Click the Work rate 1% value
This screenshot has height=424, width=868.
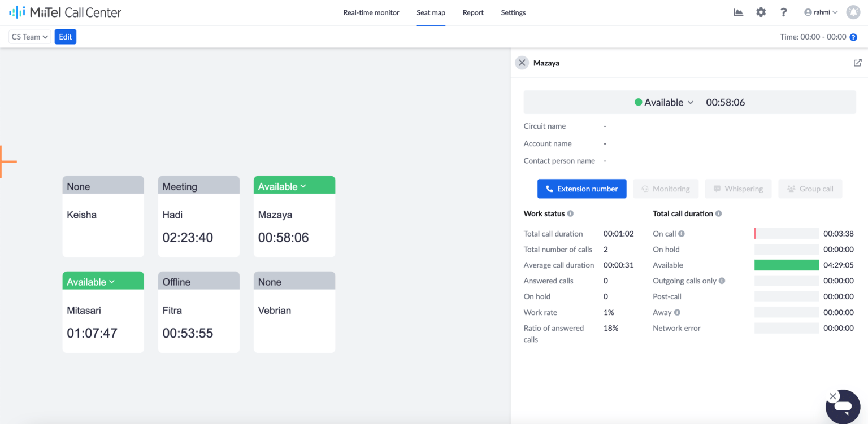(609, 312)
